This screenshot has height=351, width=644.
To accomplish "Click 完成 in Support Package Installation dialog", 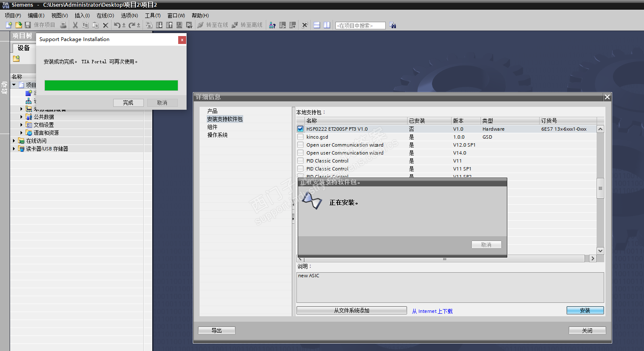I will coord(128,103).
